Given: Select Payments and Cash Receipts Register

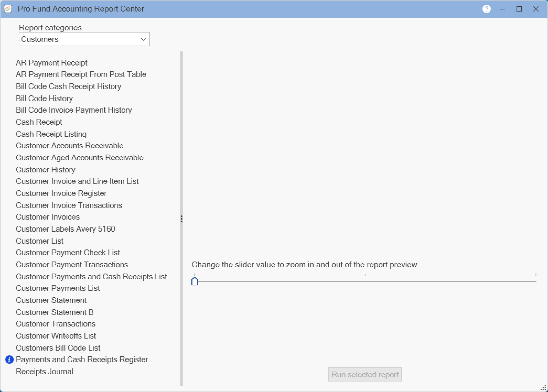Looking at the screenshot, I should [x=82, y=360].
